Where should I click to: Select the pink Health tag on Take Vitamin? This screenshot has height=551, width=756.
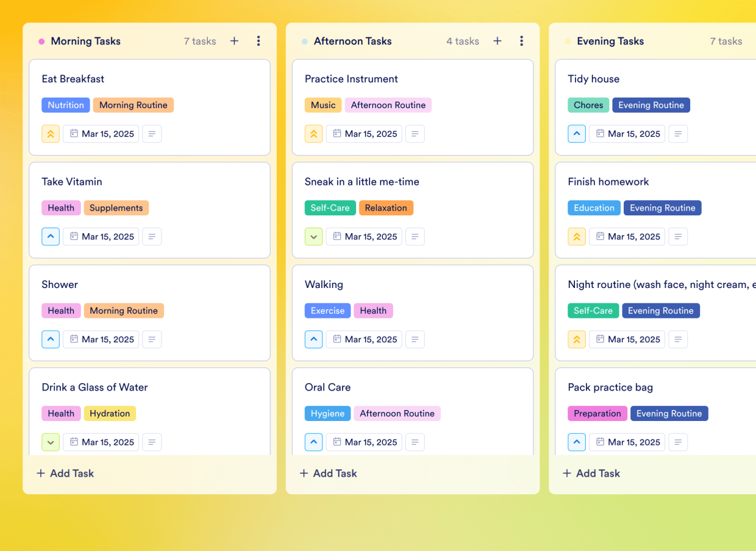click(x=61, y=207)
